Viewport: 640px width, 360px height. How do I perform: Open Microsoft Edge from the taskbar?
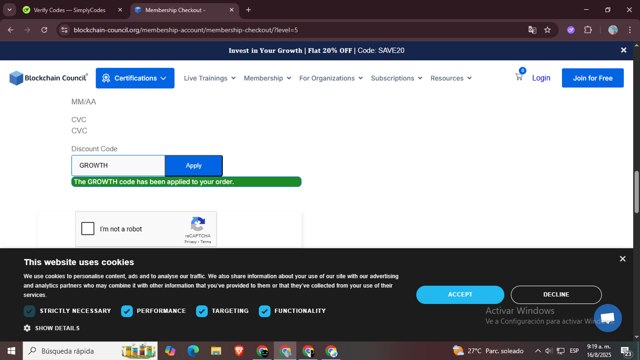193,351
